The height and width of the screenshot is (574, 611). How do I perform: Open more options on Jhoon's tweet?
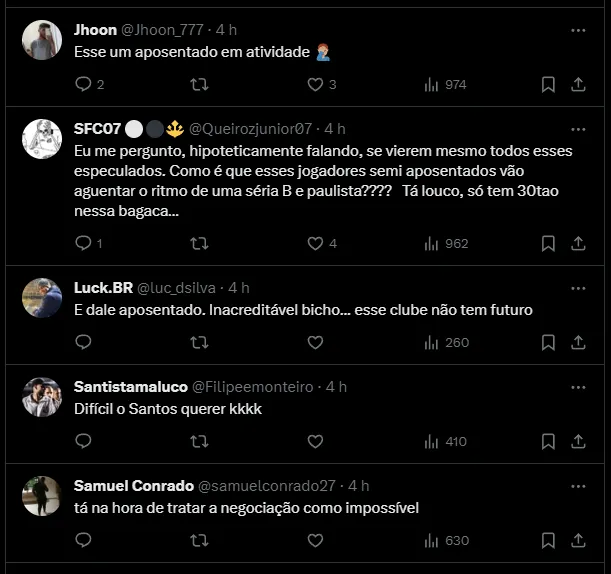[578, 30]
